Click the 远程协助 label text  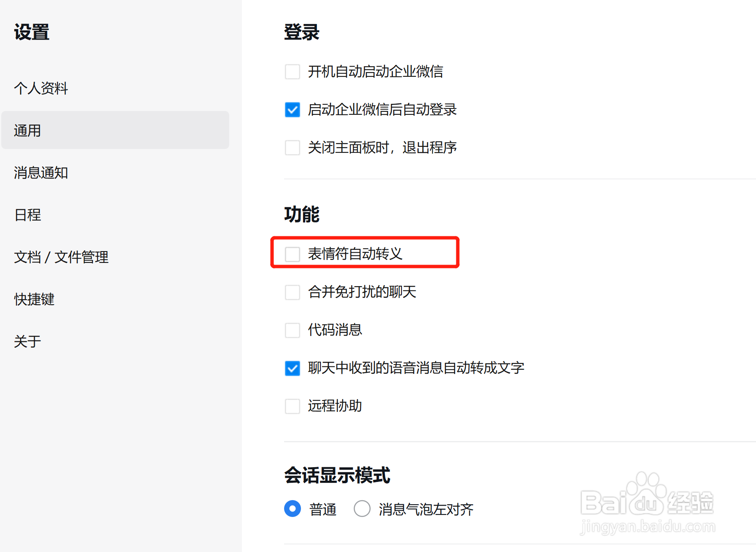[x=335, y=406]
